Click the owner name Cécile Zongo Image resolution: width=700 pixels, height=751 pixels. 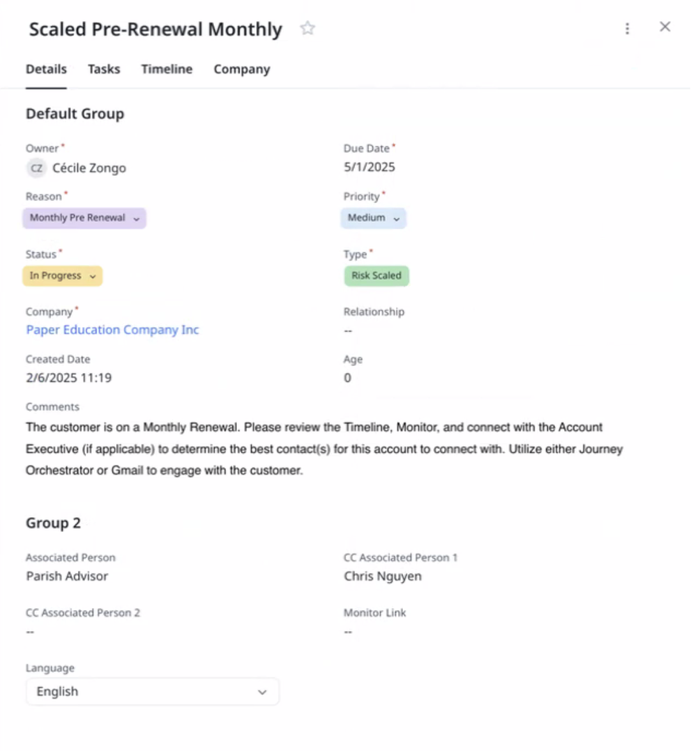(89, 168)
